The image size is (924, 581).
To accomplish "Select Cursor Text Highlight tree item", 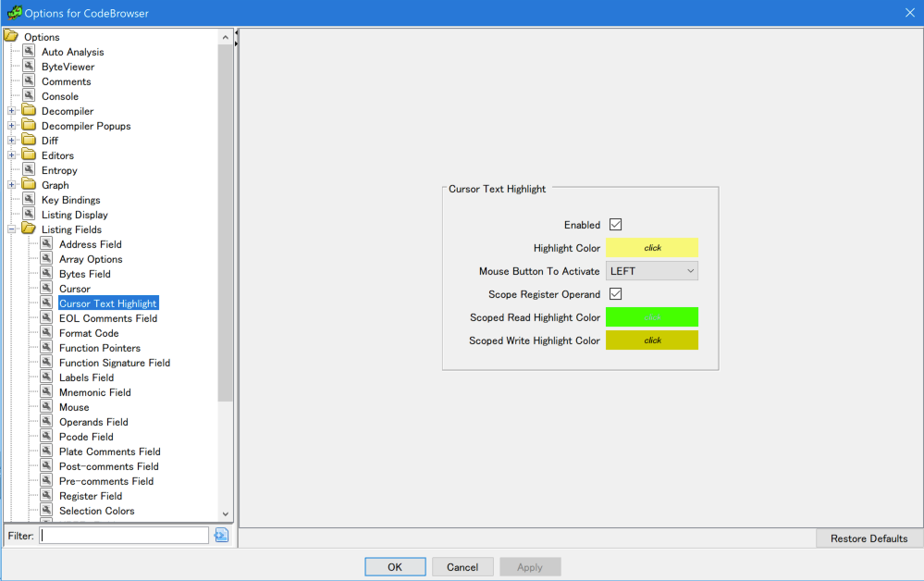I will point(108,303).
